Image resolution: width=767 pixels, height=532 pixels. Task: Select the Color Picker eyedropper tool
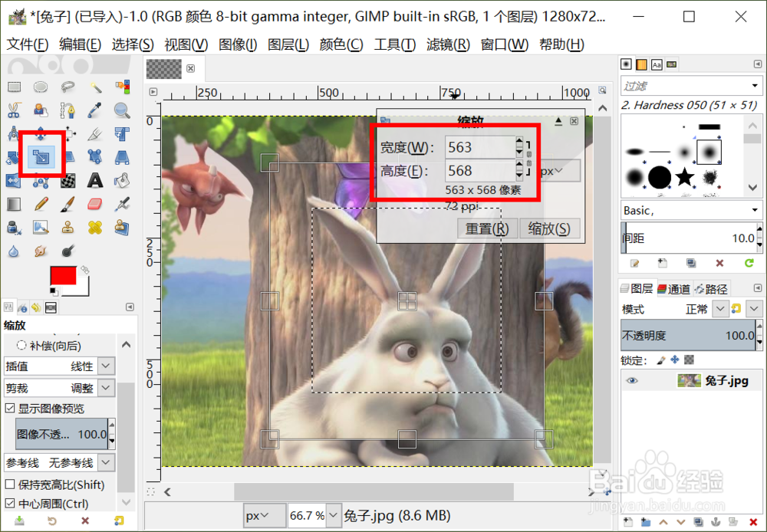tap(95, 110)
